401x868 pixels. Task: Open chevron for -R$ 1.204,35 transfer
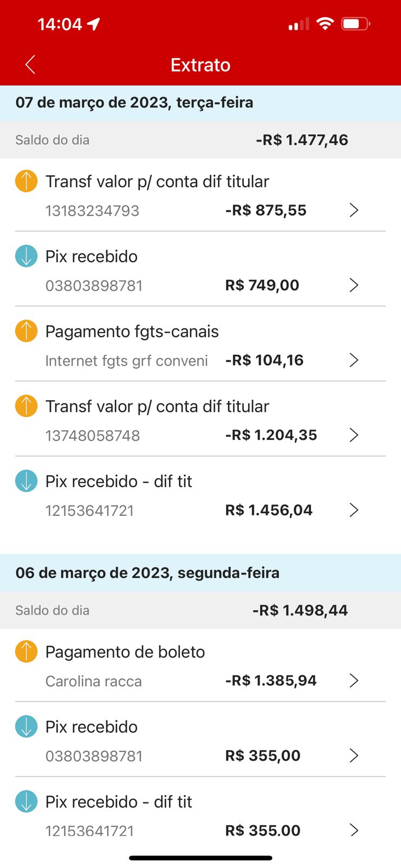(354, 435)
